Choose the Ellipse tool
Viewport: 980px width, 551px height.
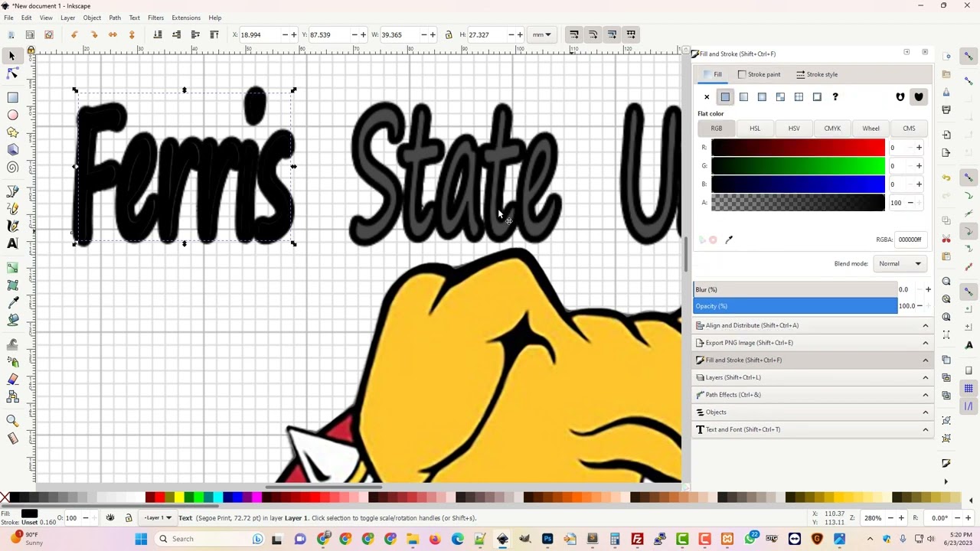12,115
